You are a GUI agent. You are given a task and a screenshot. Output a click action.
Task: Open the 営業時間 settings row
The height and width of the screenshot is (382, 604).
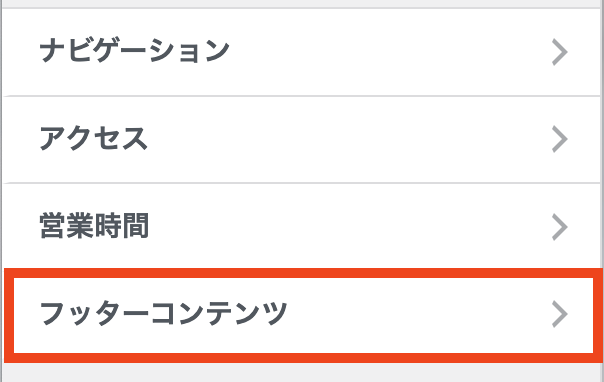[304, 226]
